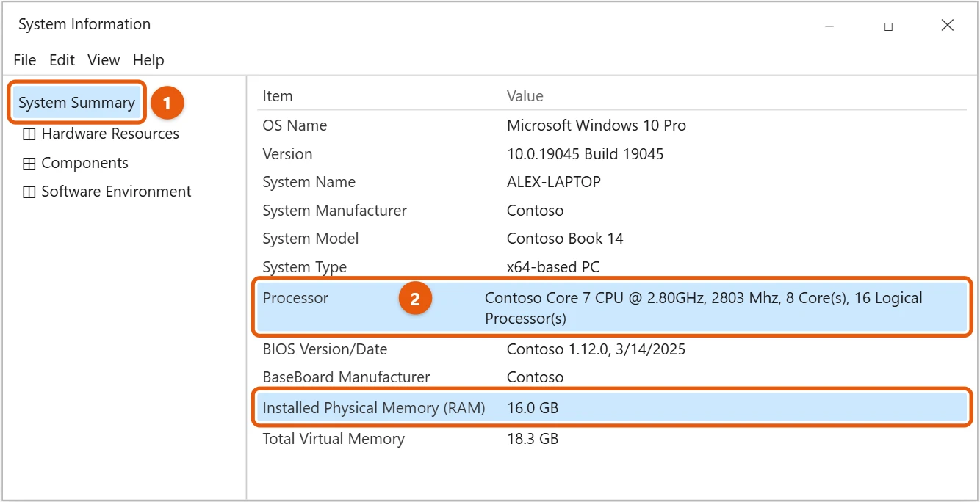Select the System Name row label

click(309, 182)
